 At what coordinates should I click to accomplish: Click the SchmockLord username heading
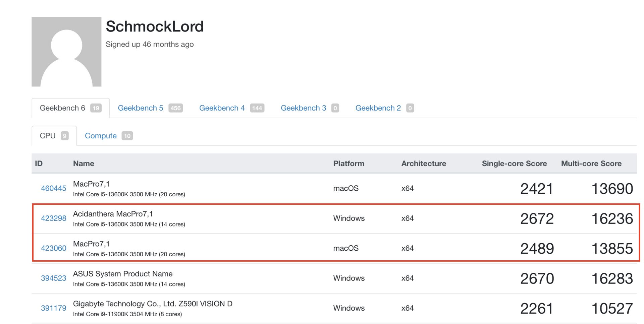155,26
